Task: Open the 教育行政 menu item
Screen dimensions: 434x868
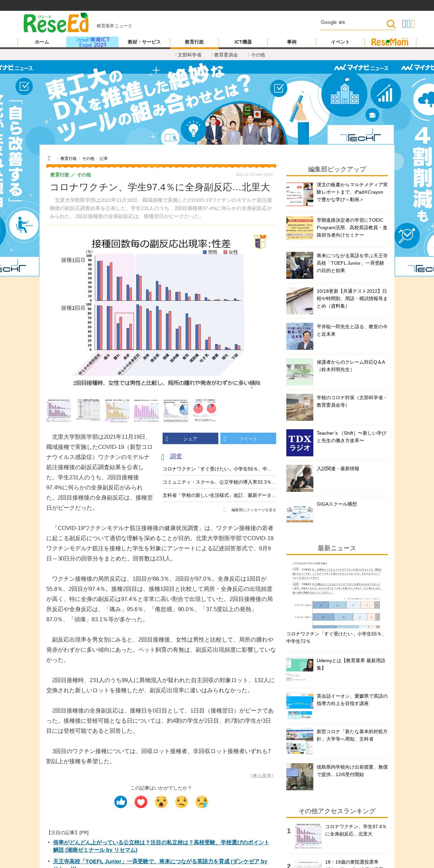Action: point(194,42)
